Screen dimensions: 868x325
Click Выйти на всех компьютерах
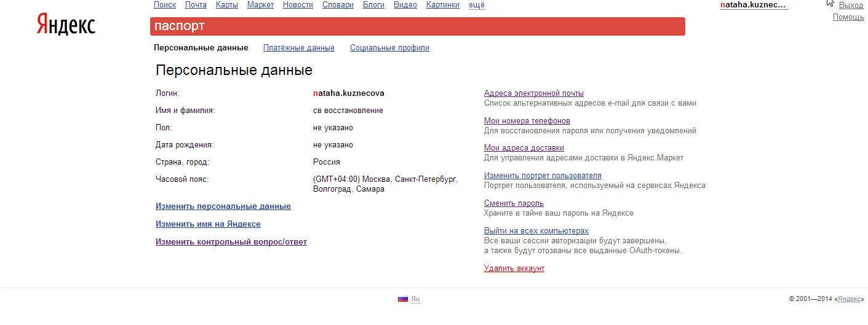[x=536, y=231]
